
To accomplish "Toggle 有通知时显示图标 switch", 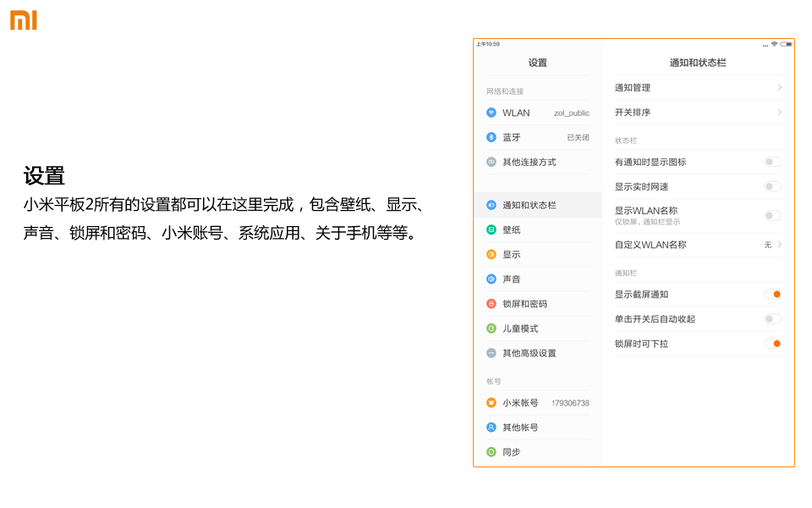I will click(772, 161).
